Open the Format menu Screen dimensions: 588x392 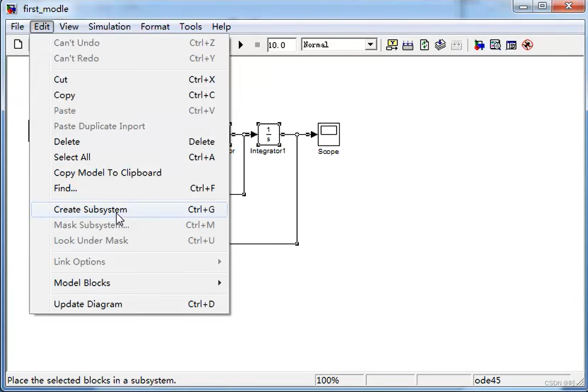(x=155, y=26)
